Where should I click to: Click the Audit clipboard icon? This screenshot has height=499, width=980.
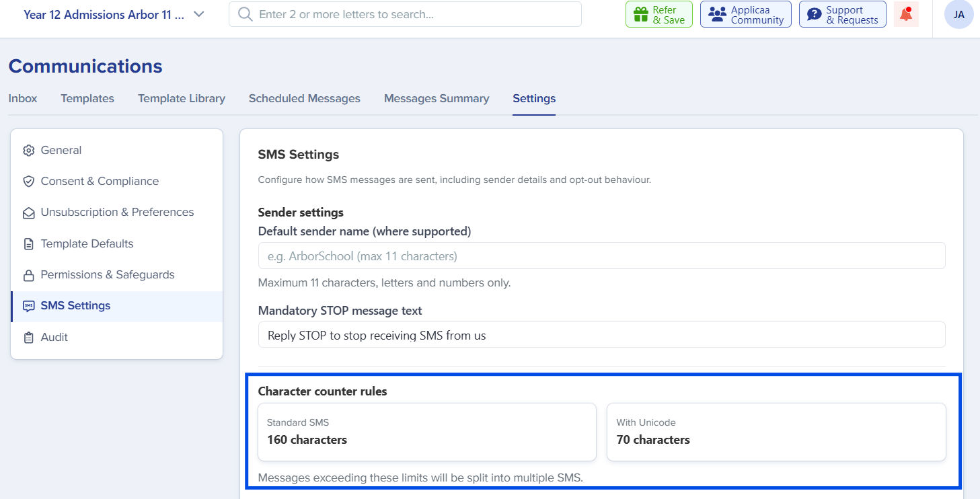[28, 338]
